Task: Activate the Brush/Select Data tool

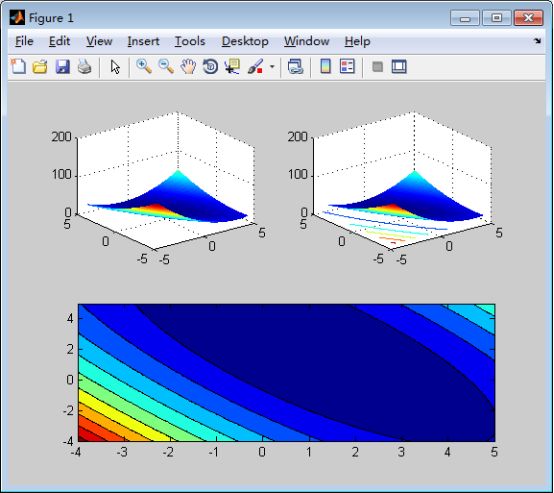Action: click(255, 66)
